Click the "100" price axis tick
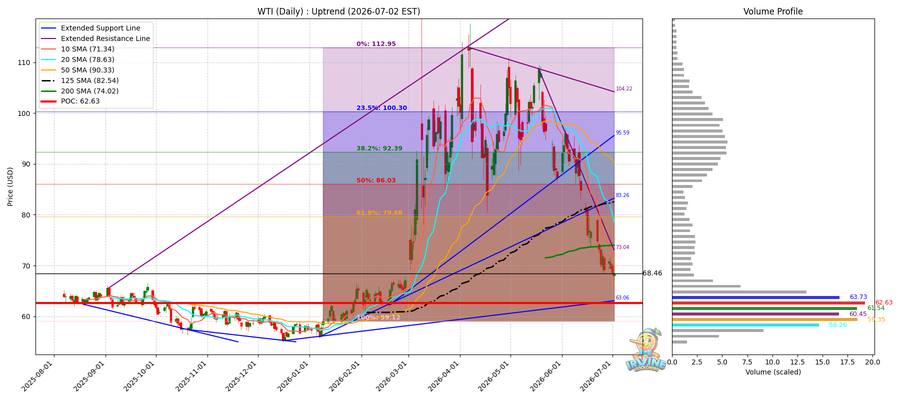The width and height of the screenshot is (900, 400). pos(25,114)
